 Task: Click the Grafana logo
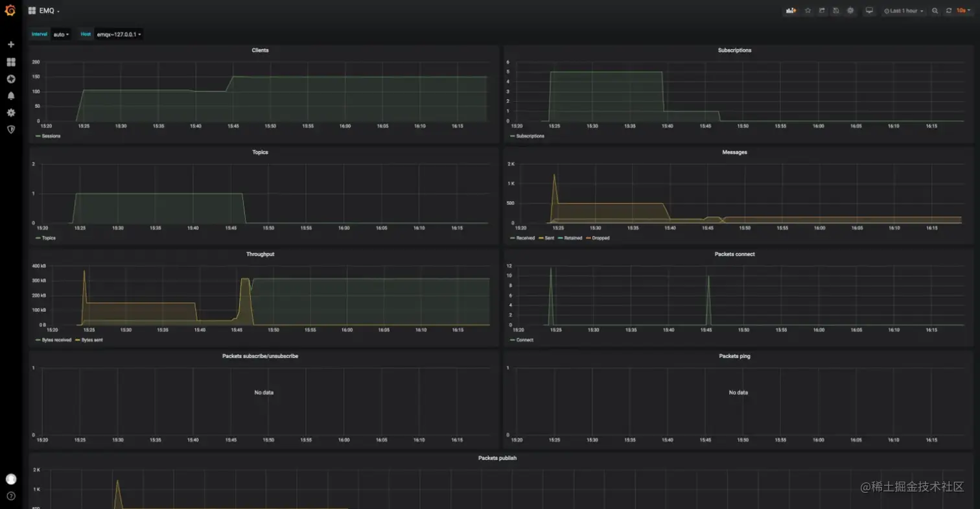[x=10, y=10]
